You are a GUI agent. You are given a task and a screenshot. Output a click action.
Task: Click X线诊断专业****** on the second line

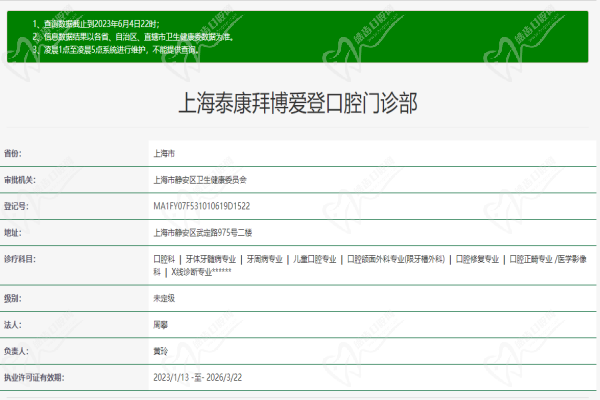201,272
